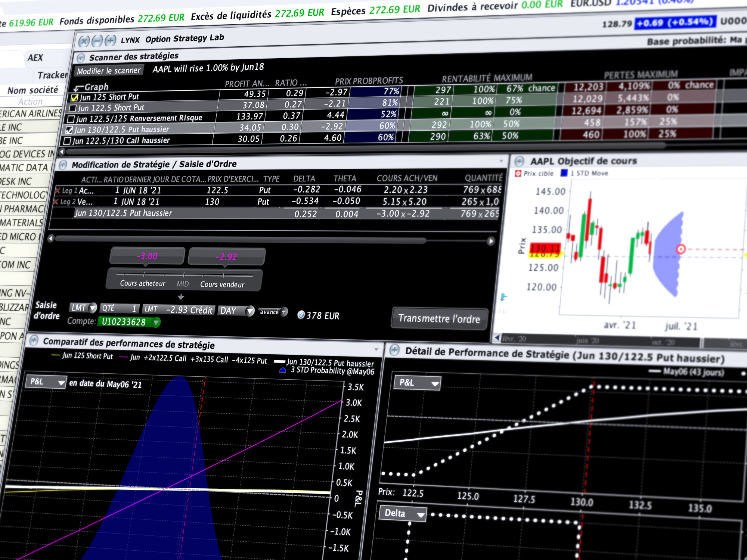Viewport: 747px width, 560px height.
Task: Click the down arrow under the price slider
Action: point(181,297)
